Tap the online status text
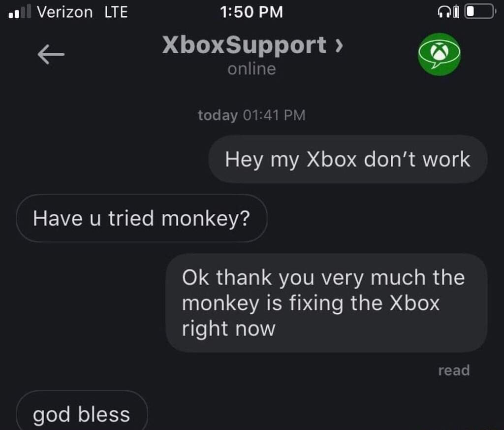Screen dimensions: 504x430 coord(252,69)
